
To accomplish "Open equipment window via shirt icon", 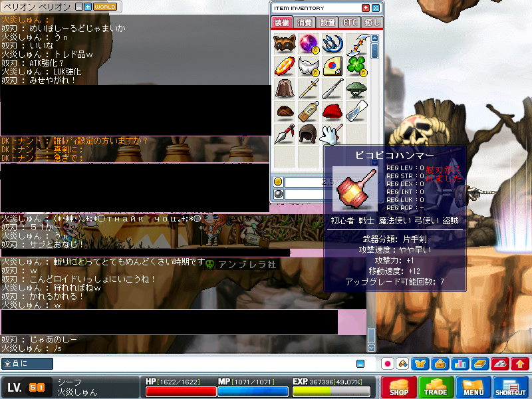I will [420, 364].
